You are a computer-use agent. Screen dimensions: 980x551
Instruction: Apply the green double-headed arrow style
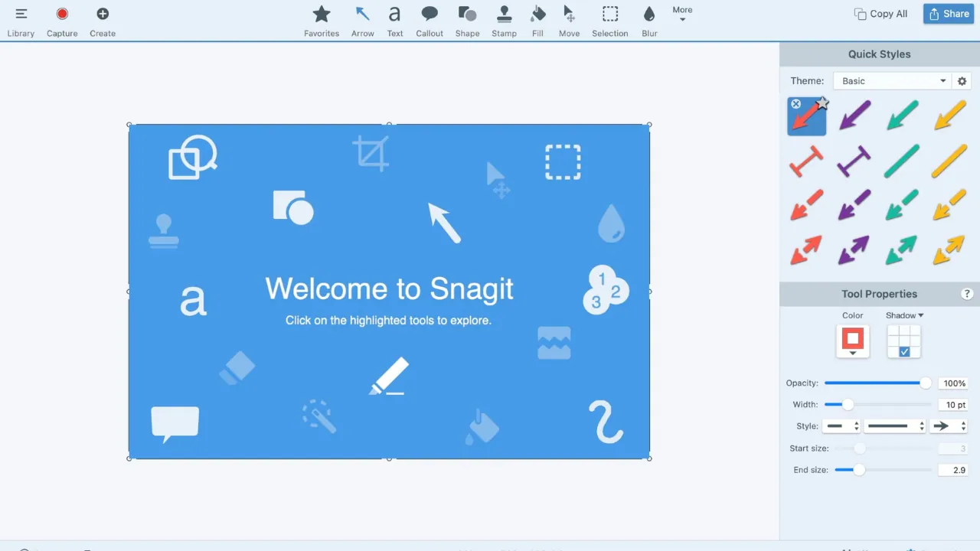(x=902, y=250)
